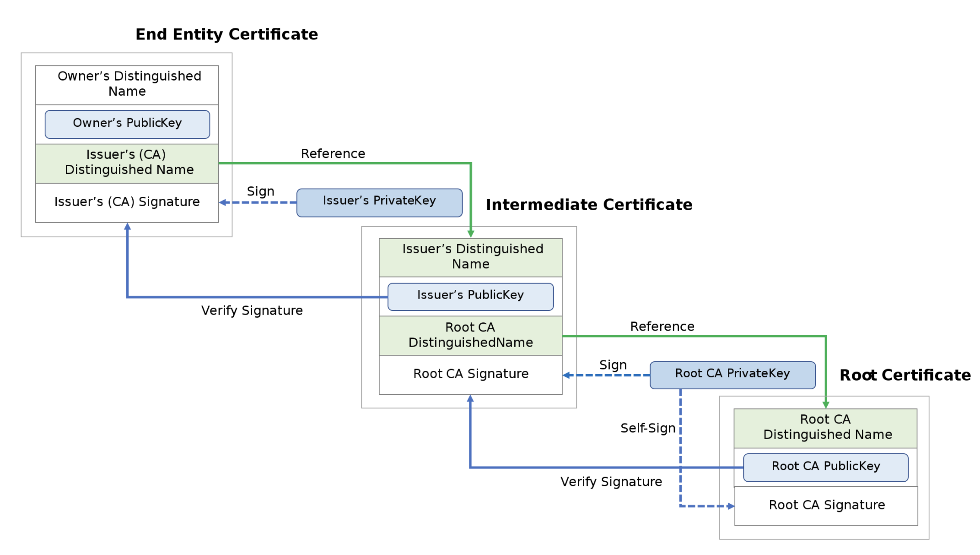Click the Intermediate Certificate heading
Image resolution: width=980 pixels, height=555 pixels.
click(589, 205)
